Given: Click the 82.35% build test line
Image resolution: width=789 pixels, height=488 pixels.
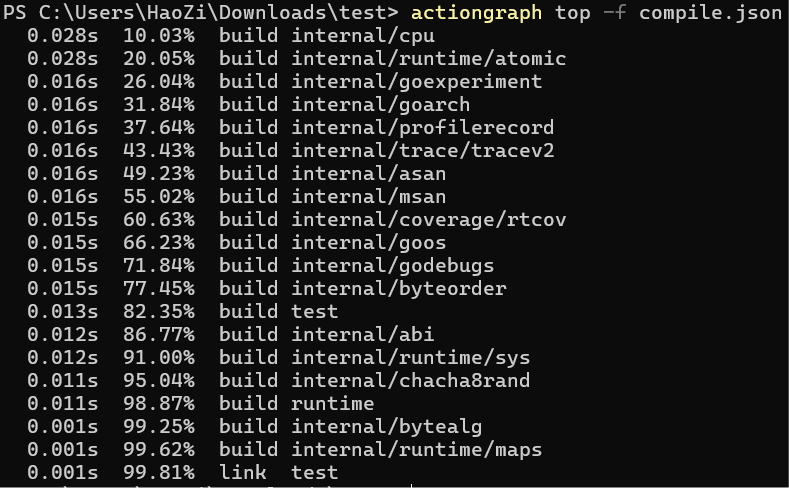Looking at the screenshot, I should coord(182,312).
